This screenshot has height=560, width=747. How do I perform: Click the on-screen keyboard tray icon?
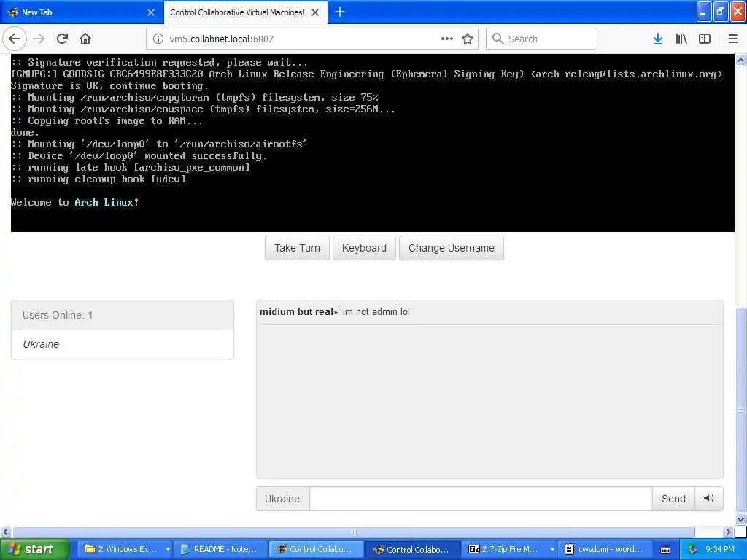pyautogui.click(x=665, y=550)
